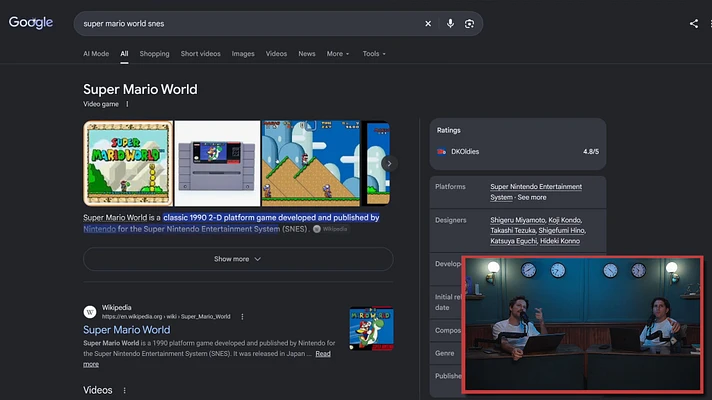The height and width of the screenshot is (400, 712).
Task: Click the share icon at top right
Action: point(693,24)
